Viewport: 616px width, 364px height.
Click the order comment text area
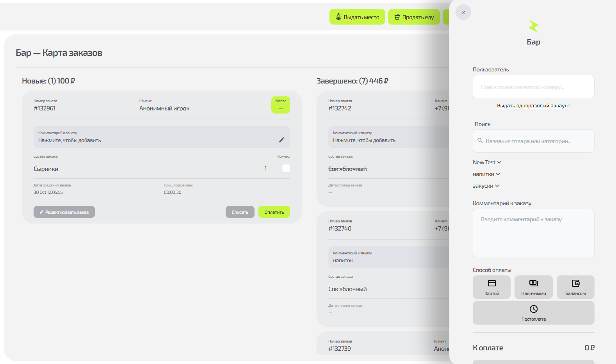click(533, 233)
